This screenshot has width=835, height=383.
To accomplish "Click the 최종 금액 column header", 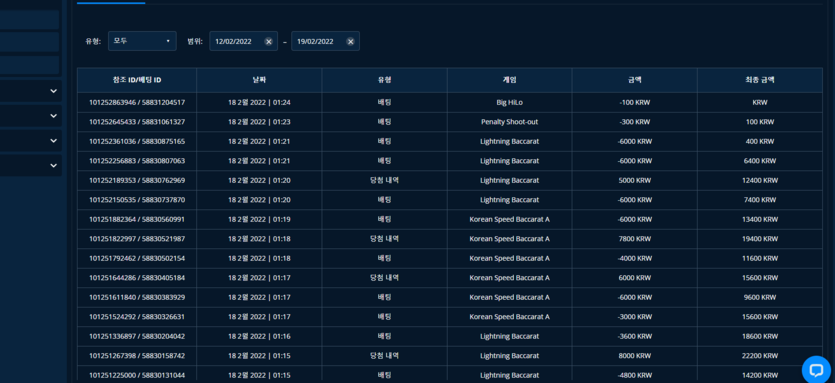I will point(760,80).
